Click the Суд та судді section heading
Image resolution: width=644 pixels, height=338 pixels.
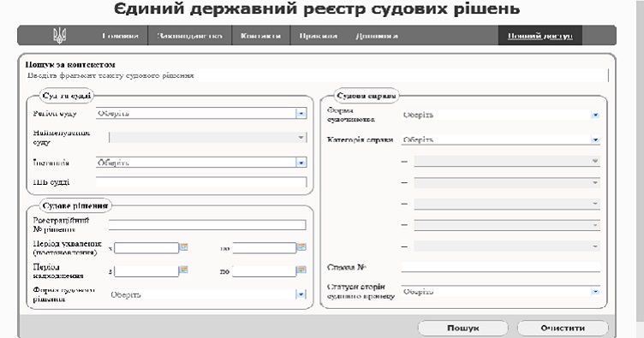click(x=67, y=96)
